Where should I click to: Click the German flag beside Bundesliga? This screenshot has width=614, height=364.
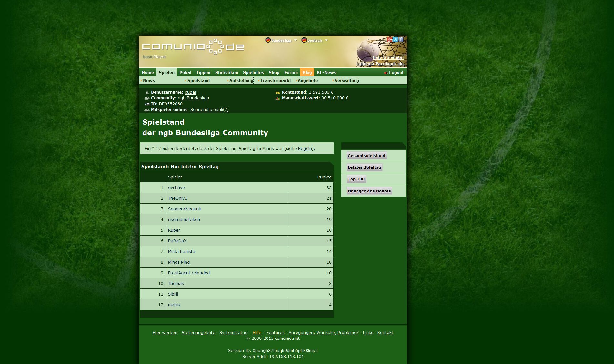coord(268,40)
